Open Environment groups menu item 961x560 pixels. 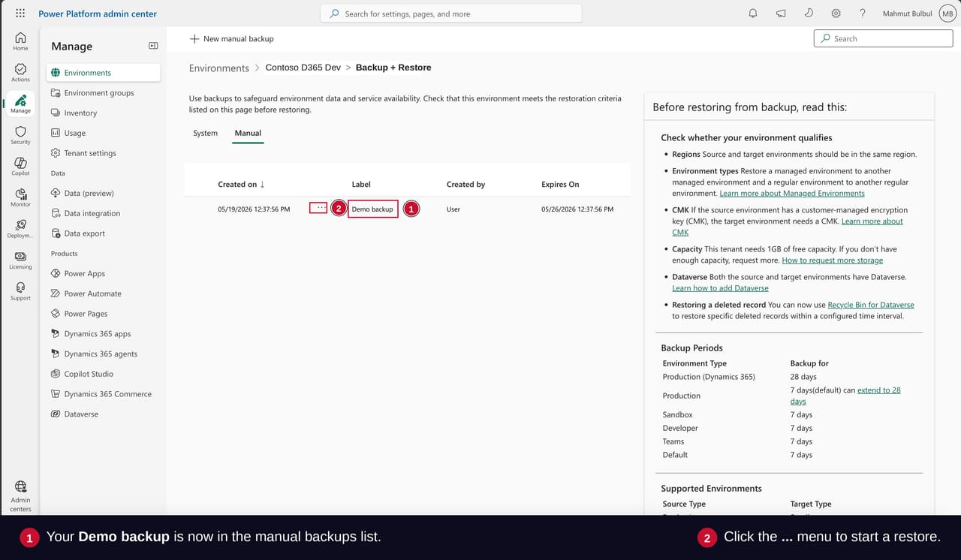pyautogui.click(x=103, y=93)
